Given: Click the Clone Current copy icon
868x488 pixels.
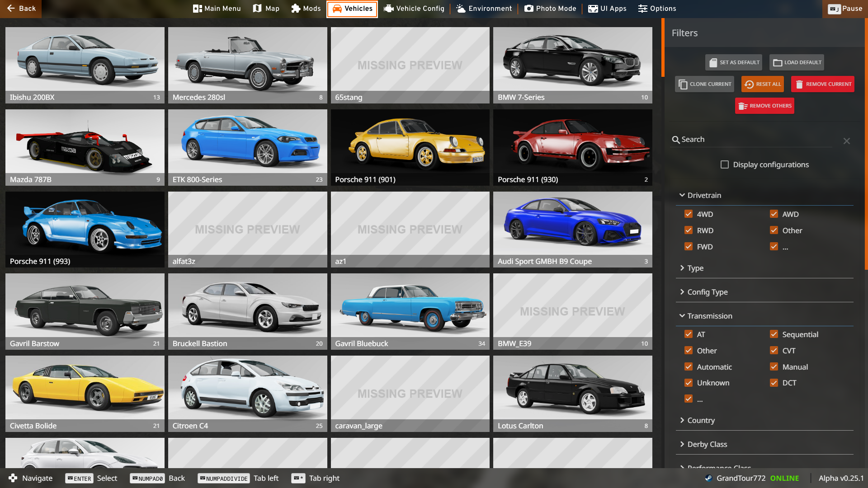Looking at the screenshot, I should (x=683, y=84).
